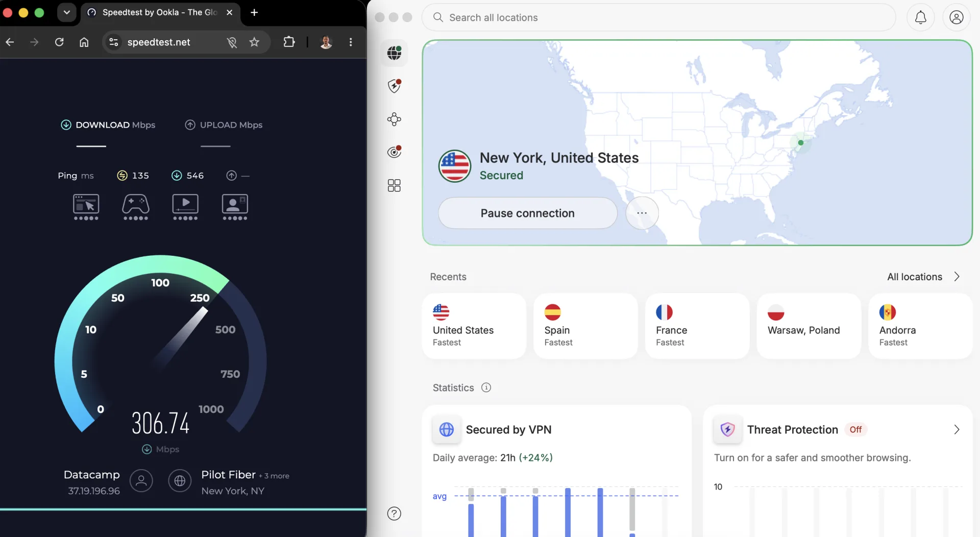The height and width of the screenshot is (537, 980).
Task: Open the Chrome profile avatar
Action: (326, 42)
